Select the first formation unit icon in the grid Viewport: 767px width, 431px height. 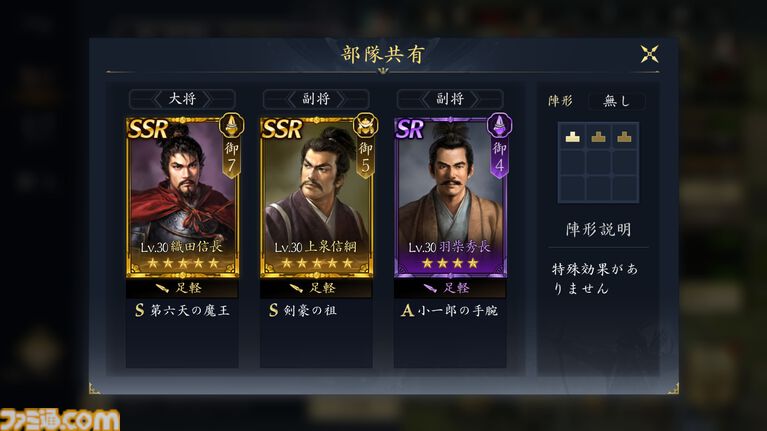(x=572, y=137)
